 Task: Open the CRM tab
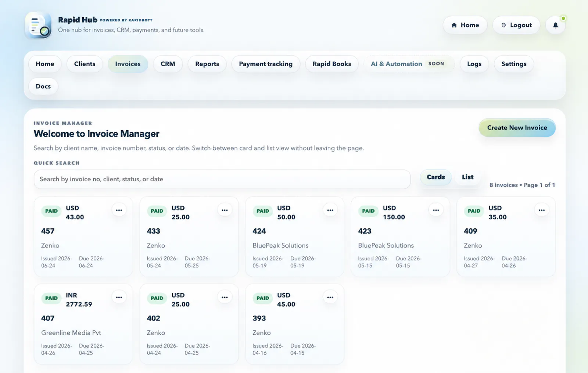[168, 64]
